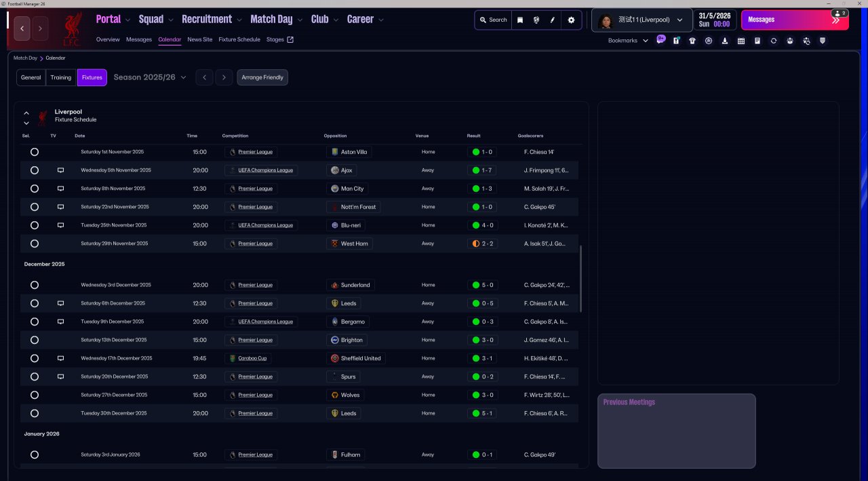Open the Stages external link icon

click(x=290, y=39)
